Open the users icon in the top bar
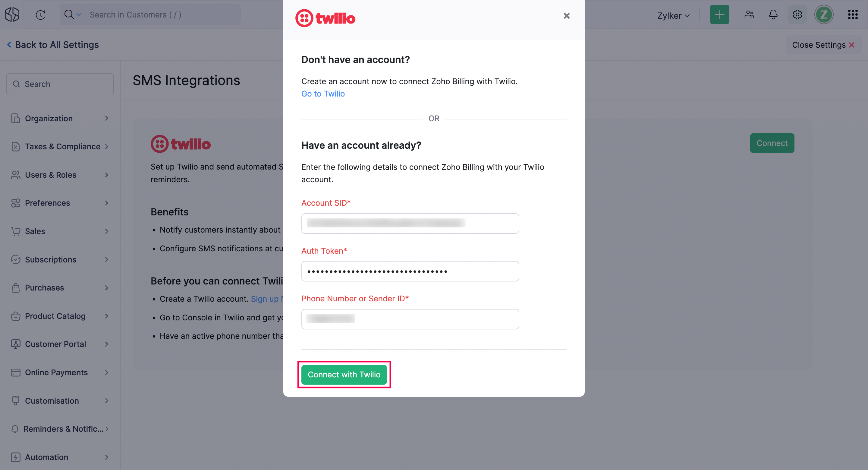Viewport: 868px width, 470px height. [749, 14]
